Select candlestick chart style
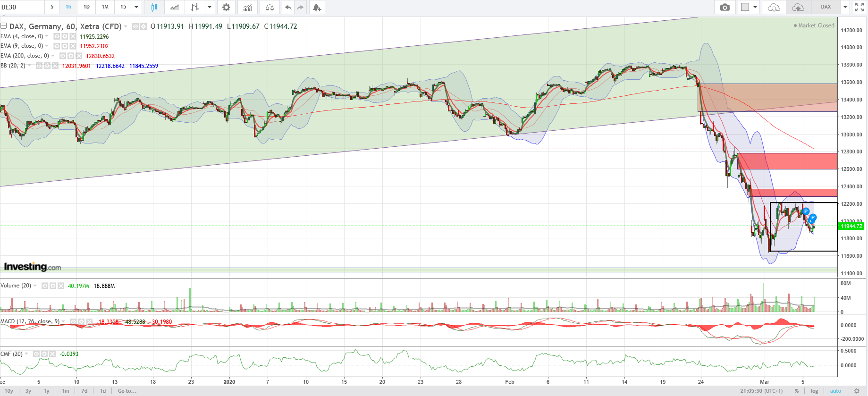This screenshot has width=868, height=396. (154, 7)
